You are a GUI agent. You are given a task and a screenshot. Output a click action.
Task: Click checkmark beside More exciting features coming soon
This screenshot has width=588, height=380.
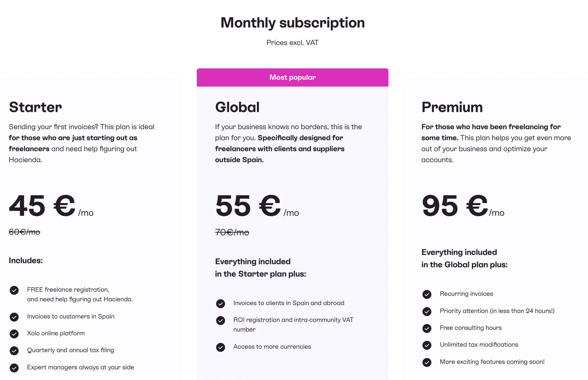[x=427, y=362]
